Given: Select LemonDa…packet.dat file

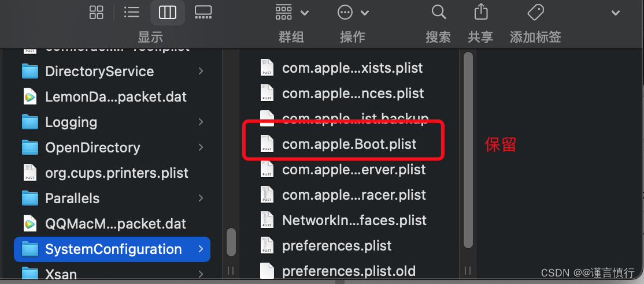Looking at the screenshot, I should 116,97.
